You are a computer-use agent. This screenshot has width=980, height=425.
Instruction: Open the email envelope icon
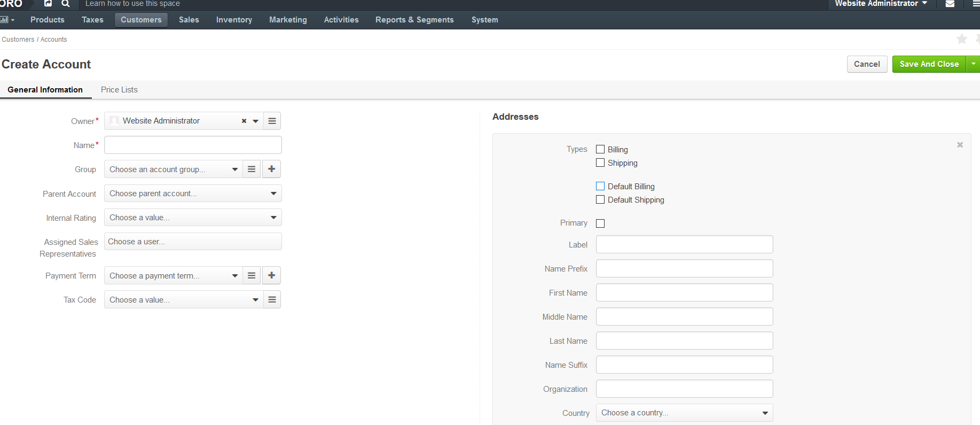click(950, 4)
